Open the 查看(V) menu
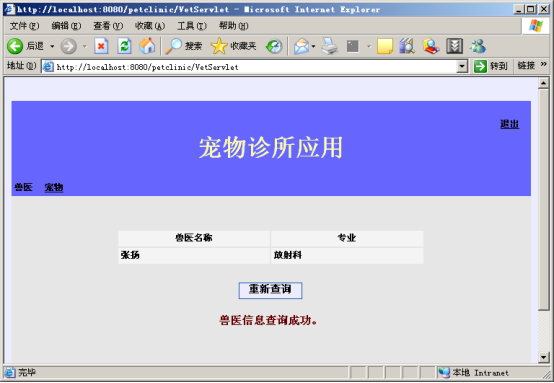This screenshot has width=554, height=383. (x=108, y=26)
